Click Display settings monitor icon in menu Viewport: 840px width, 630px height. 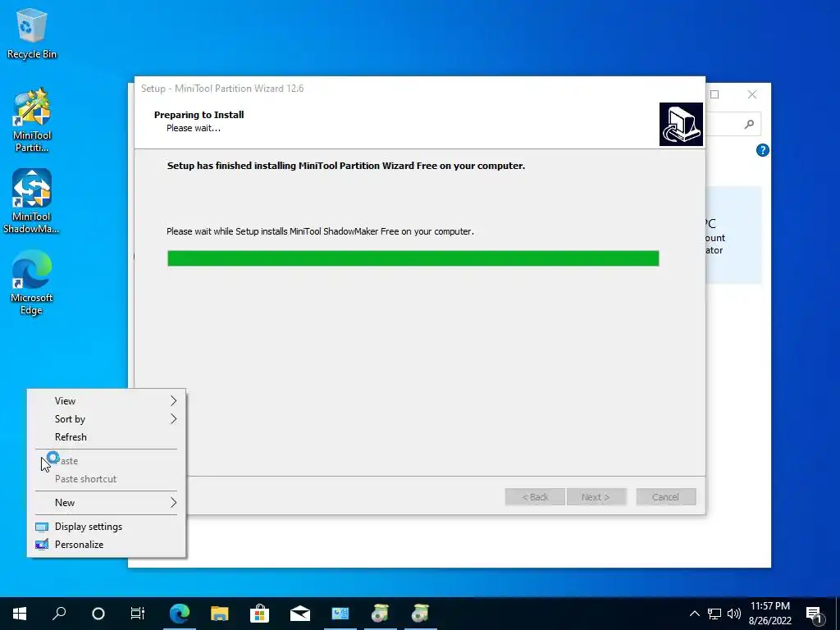(x=42, y=527)
